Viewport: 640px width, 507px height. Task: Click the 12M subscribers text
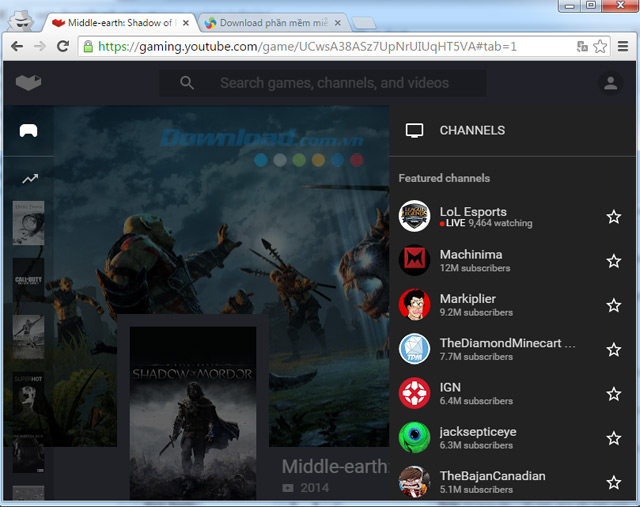(x=475, y=268)
